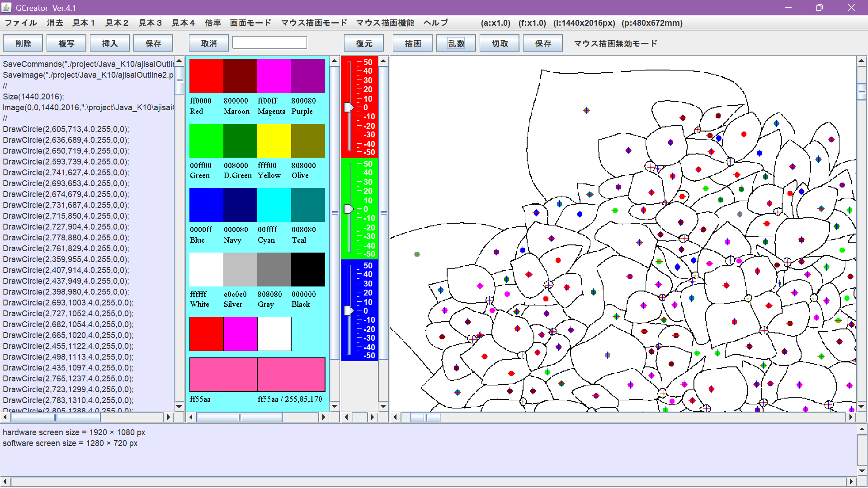Open the ヘルプ menu
This screenshot has height=488, width=868.
(436, 23)
